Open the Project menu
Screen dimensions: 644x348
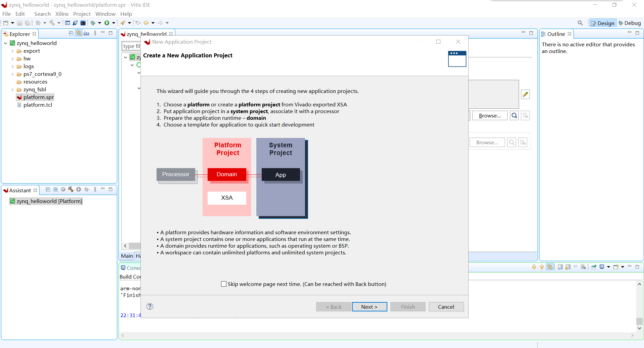[x=82, y=14]
